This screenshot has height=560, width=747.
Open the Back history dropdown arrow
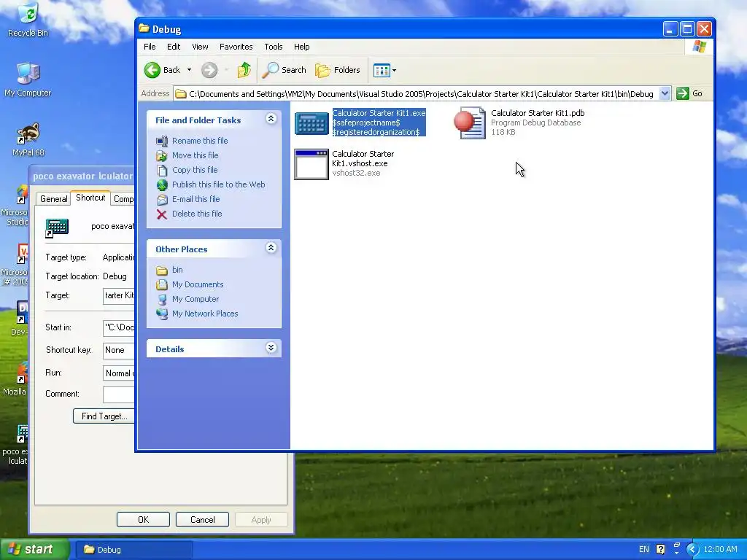[189, 70]
